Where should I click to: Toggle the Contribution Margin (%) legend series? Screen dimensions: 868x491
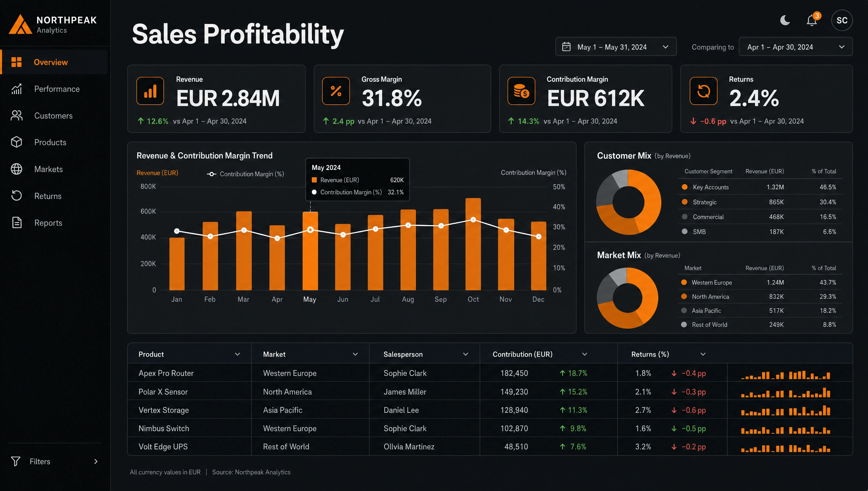coord(245,174)
